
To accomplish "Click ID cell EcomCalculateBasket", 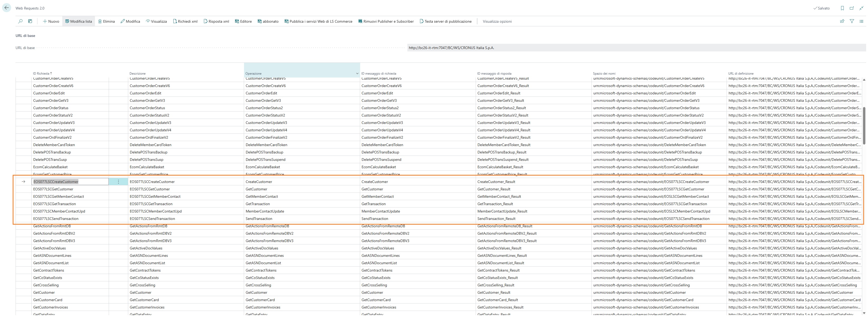I will [x=70, y=167].
